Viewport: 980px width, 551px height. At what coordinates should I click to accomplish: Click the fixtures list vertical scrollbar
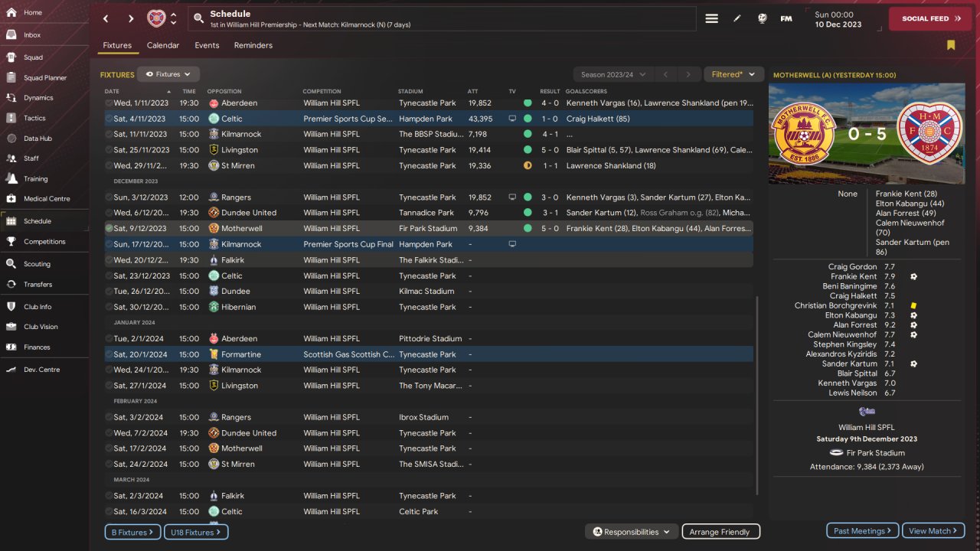tap(756, 396)
